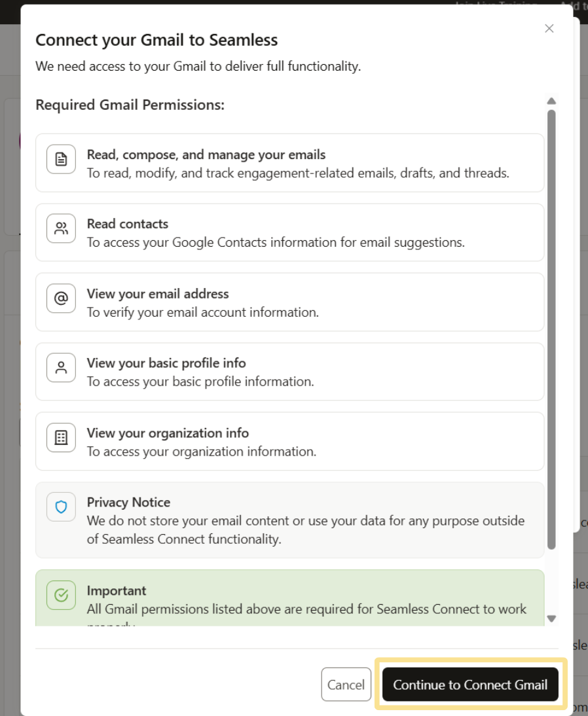This screenshot has width=588, height=716.
Task: Click the Important requirements notice
Action: pos(289,596)
